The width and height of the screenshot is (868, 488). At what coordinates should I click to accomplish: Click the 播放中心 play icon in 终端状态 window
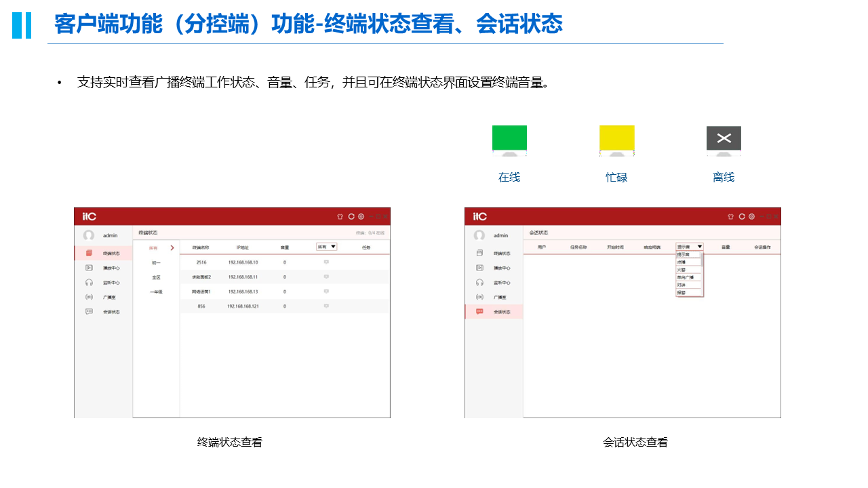[x=89, y=268]
